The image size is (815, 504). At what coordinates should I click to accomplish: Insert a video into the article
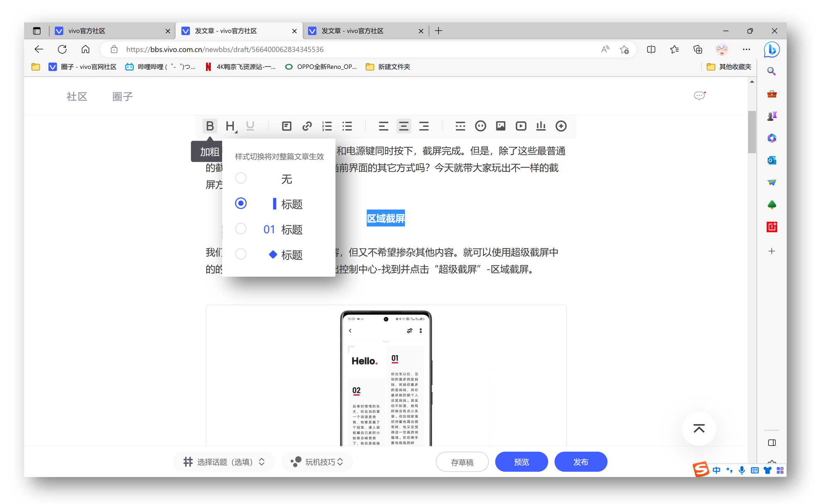coord(521,126)
